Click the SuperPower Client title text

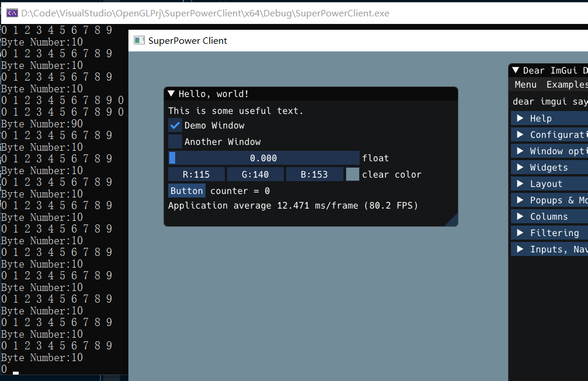pyautogui.click(x=187, y=40)
